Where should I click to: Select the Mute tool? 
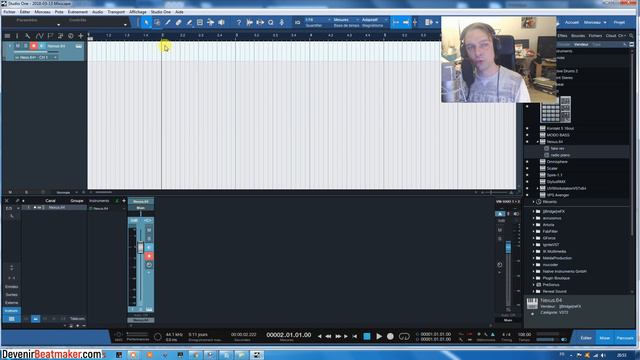[200, 22]
